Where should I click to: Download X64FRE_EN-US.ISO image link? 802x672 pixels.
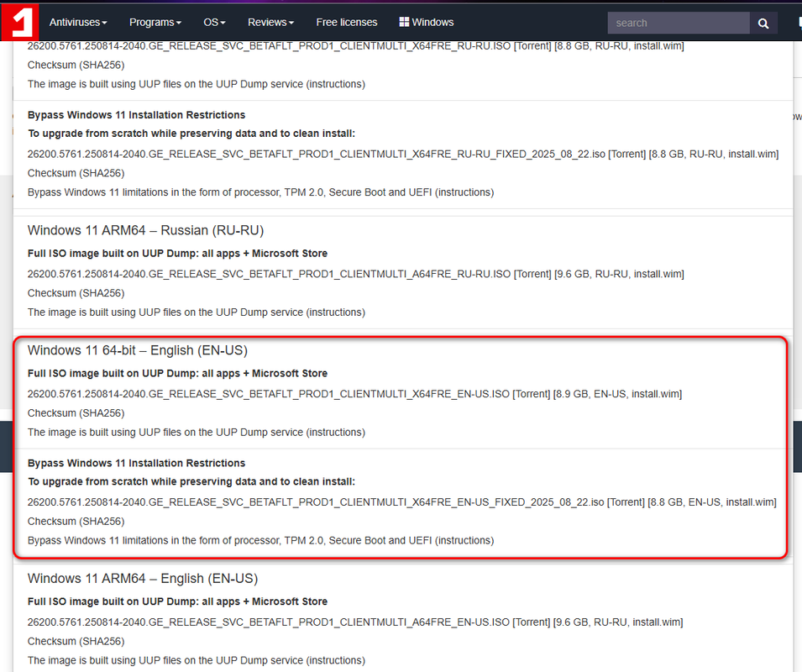(x=269, y=394)
